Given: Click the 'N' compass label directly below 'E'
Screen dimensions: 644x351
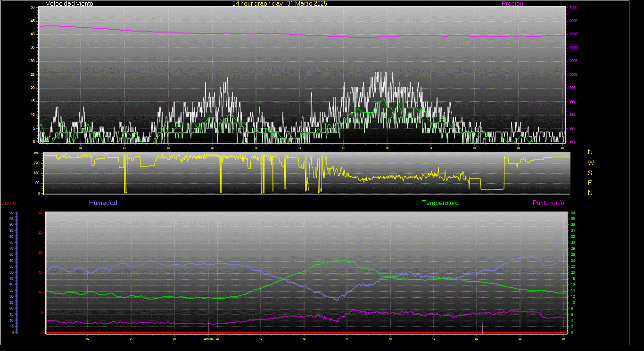Looking at the screenshot, I should pos(591,193).
